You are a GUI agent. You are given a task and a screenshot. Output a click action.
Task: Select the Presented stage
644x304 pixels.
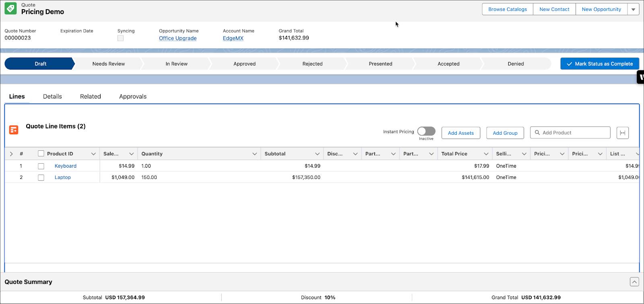[380, 64]
